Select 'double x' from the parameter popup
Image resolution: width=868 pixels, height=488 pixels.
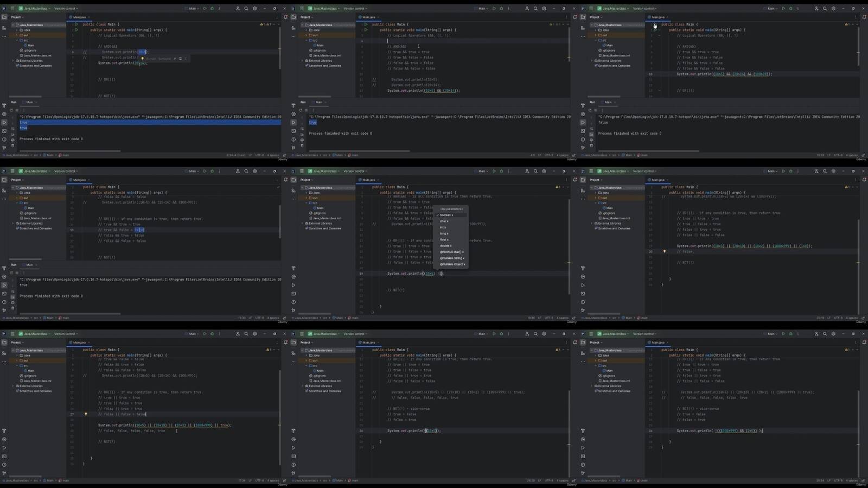(x=445, y=246)
